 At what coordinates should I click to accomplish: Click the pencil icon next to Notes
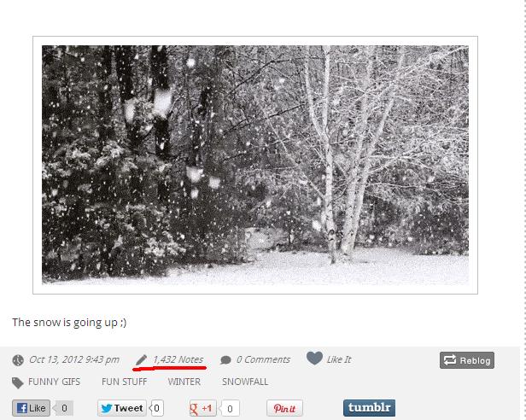141,360
